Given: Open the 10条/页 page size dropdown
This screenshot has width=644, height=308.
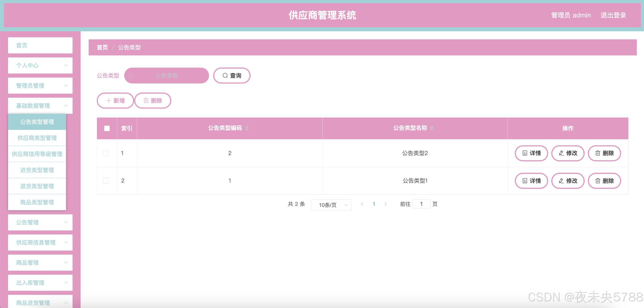Looking at the screenshot, I should coord(331,205).
